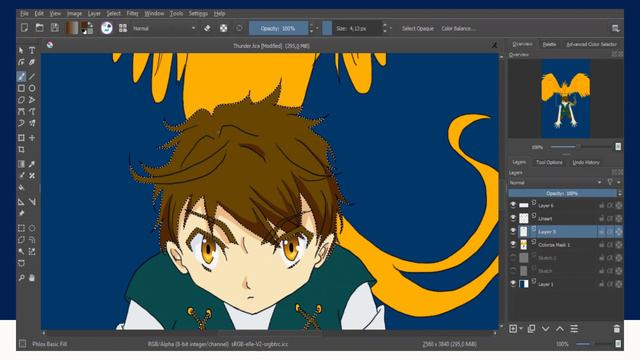The height and width of the screenshot is (360, 640).
Task: Adjust brush opacity stepper arrows
Action: coord(311,28)
